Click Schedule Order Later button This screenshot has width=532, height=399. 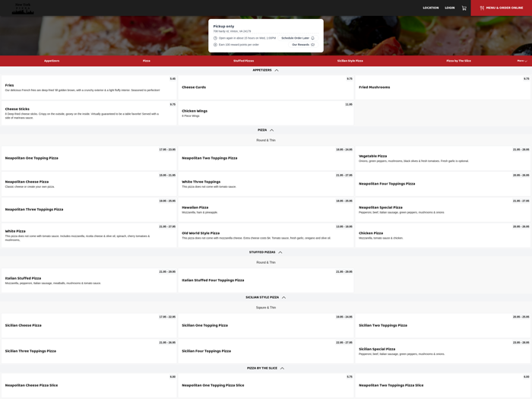(298, 38)
